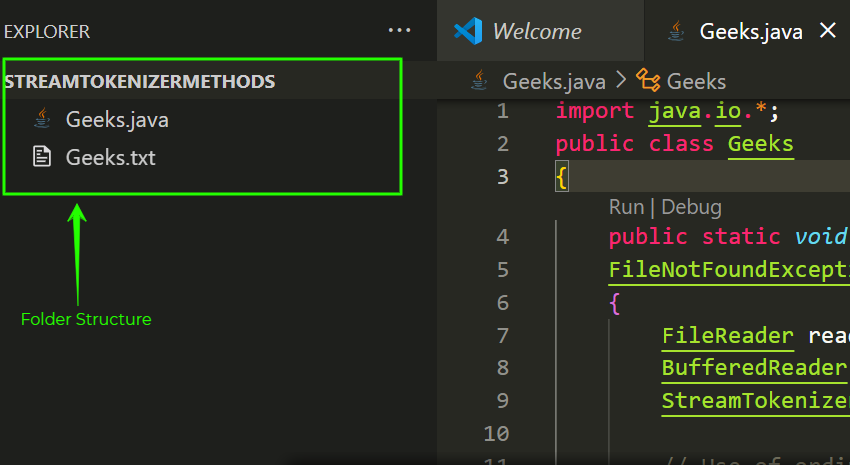Click the breadcrumb separator chevron after Geeks.java
The height and width of the screenshot is (465, 850).
click(621, 81)
